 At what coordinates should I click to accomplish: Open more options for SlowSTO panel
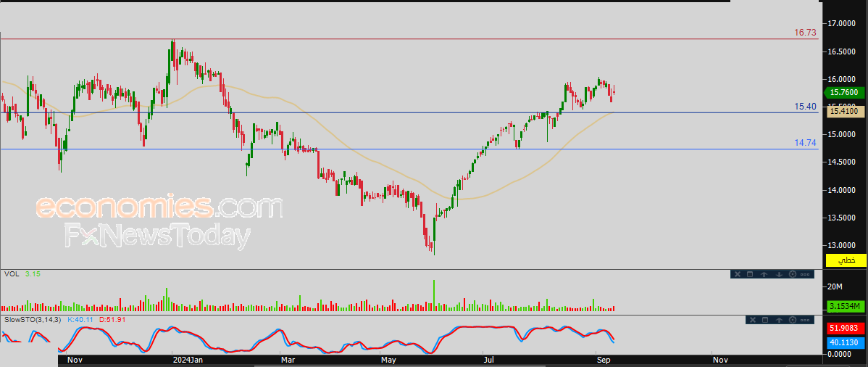[805, 320]
